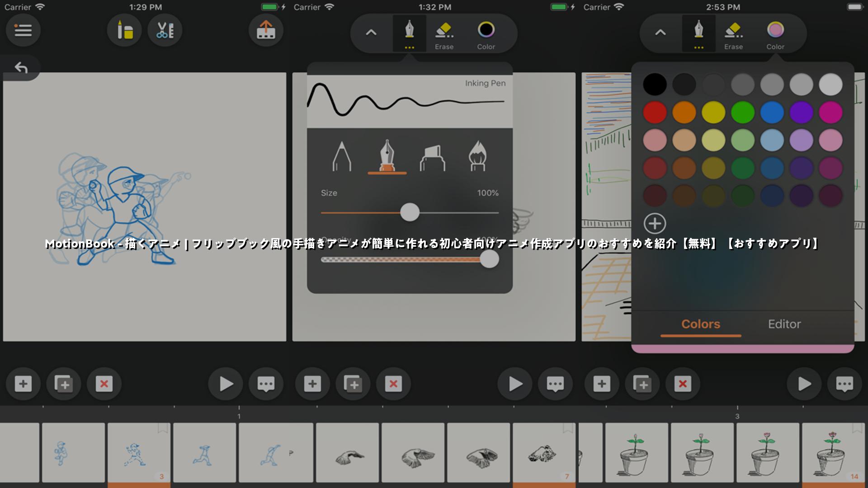The height and width of the screenshot is (488, 868).
Task: Open the hamburger menu button
Action: (23, 30)
